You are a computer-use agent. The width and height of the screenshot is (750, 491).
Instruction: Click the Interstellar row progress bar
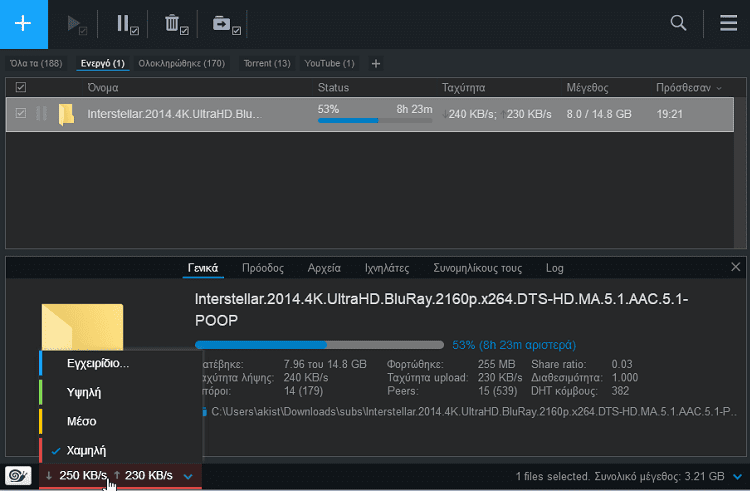(x=375, y=120)
